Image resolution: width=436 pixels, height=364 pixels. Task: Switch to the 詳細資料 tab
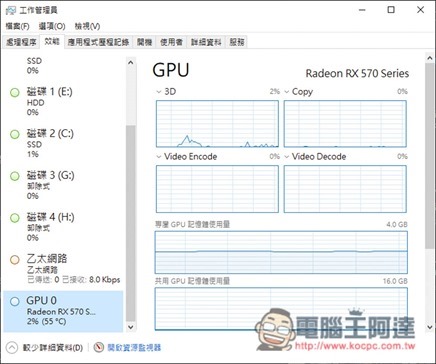pos(206,42)
